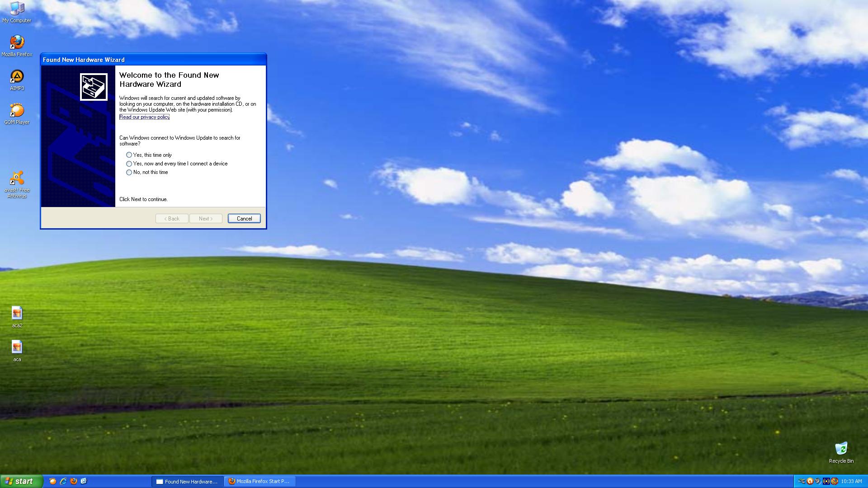Launch Firefox from Quick Launch bar
This screenshot has height=488, width=868.
pos(74,481)
